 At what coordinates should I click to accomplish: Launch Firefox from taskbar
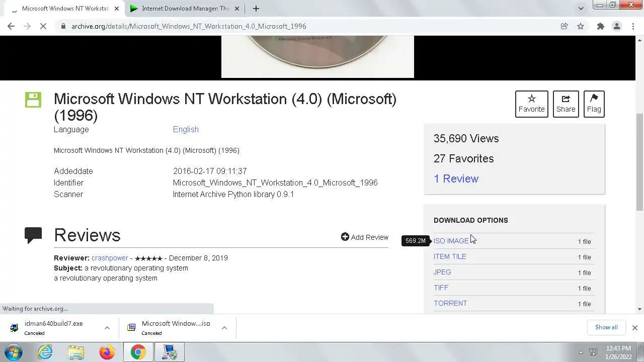(107, 352)
